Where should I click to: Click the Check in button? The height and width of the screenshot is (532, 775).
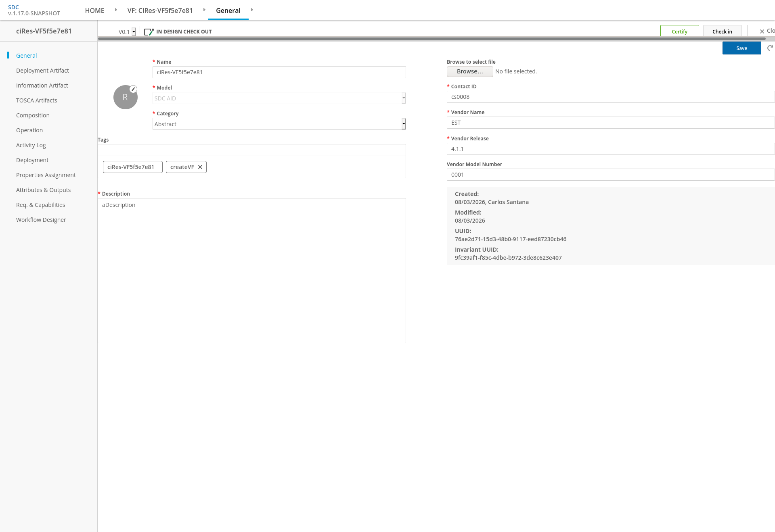[722, 31]
